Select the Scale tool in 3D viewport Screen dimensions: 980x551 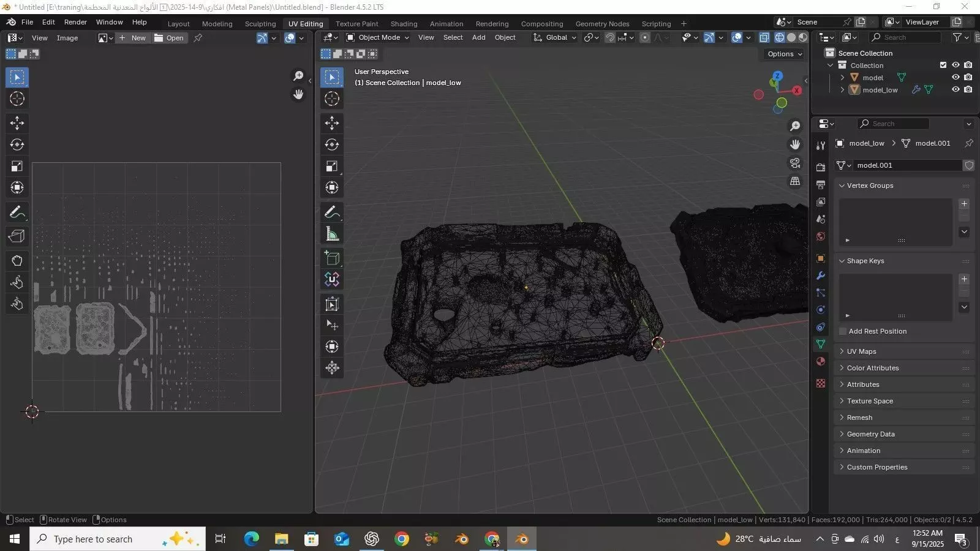click(x=332, y=166)
